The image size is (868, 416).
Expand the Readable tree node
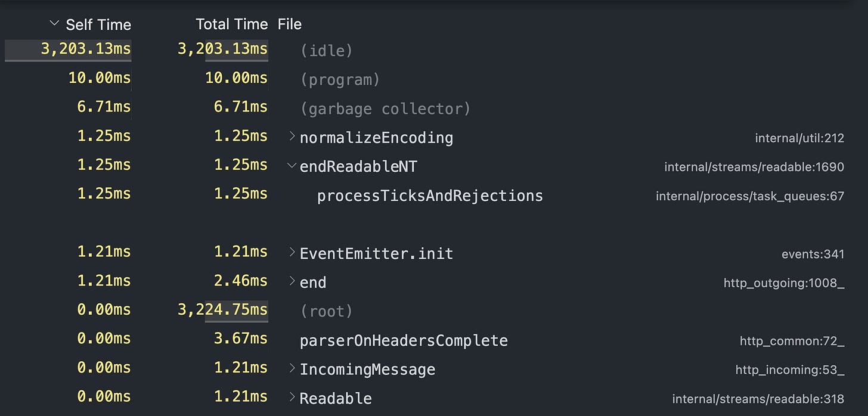[x=291, y=397]
